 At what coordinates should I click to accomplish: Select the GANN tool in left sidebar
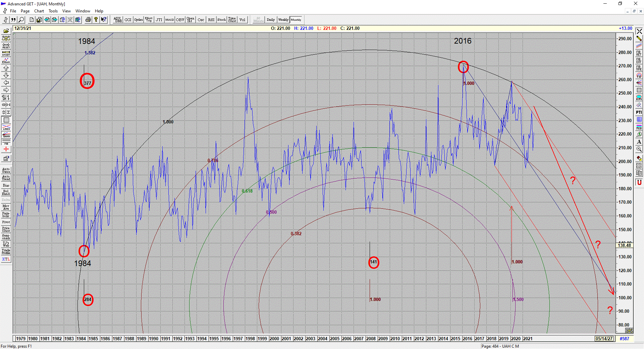pyautogui.click(x=6, y=135)
